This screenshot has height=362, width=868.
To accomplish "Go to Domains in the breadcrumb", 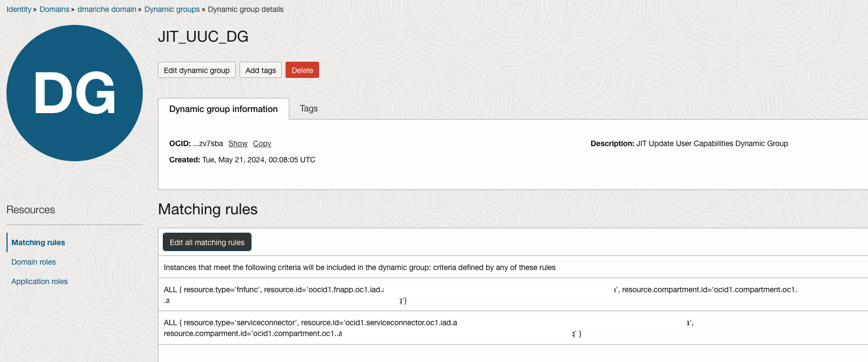I will tap(54, 9).
